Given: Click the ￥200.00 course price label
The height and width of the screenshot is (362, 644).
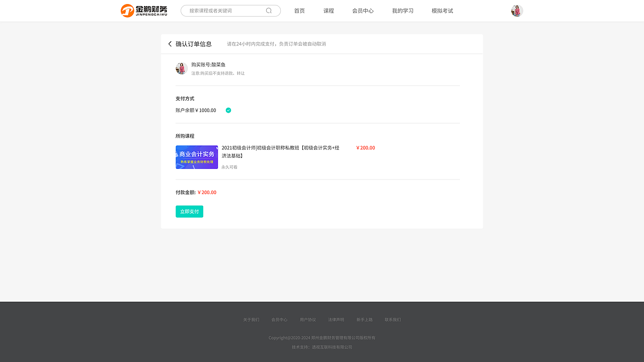Looking at the screenshot, I should (x=365, y=147).
